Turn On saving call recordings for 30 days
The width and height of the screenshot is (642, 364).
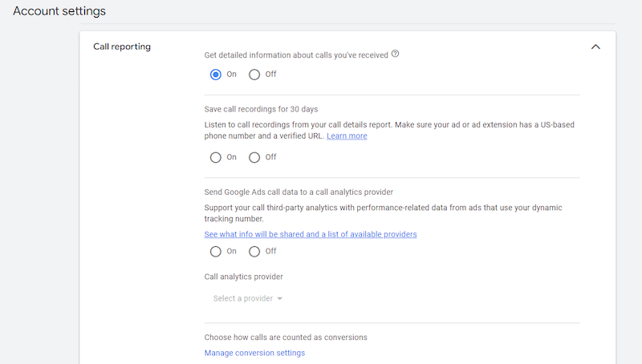pyautogui.click(x=216, y=157)
